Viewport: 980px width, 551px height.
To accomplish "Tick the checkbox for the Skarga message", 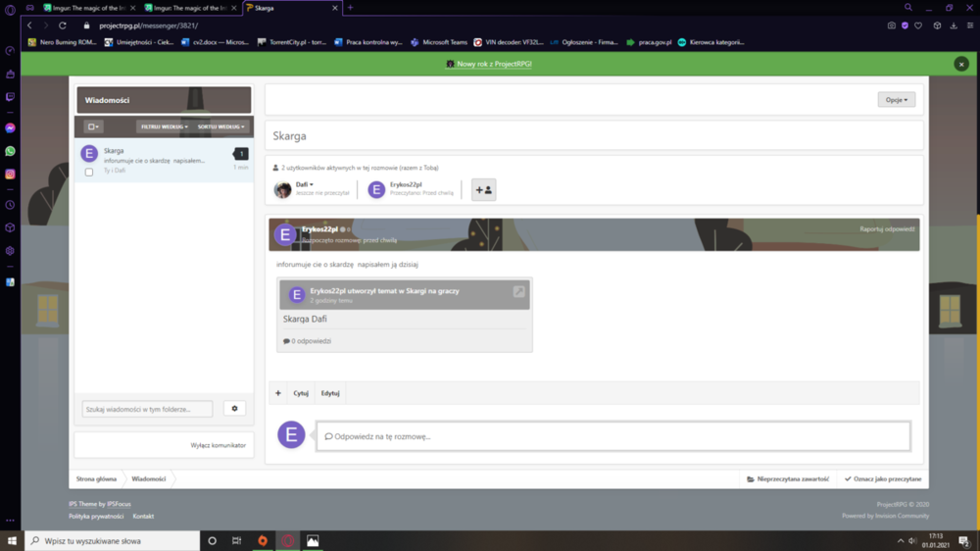I will coord(89,172).
